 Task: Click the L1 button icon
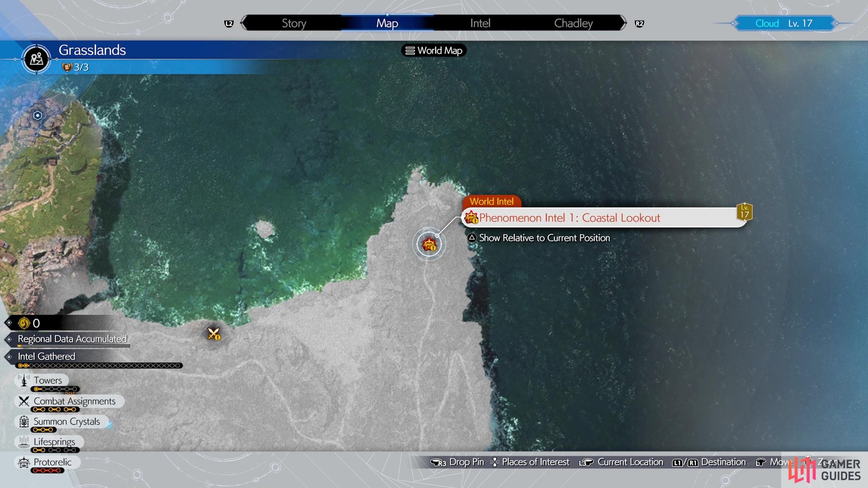[677, 463]
